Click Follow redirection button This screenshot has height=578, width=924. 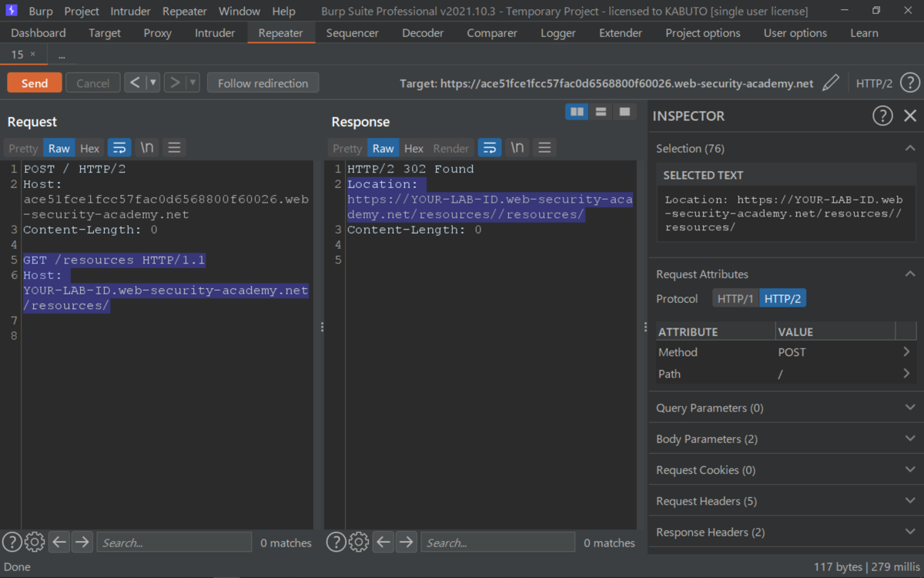[263, 83]
